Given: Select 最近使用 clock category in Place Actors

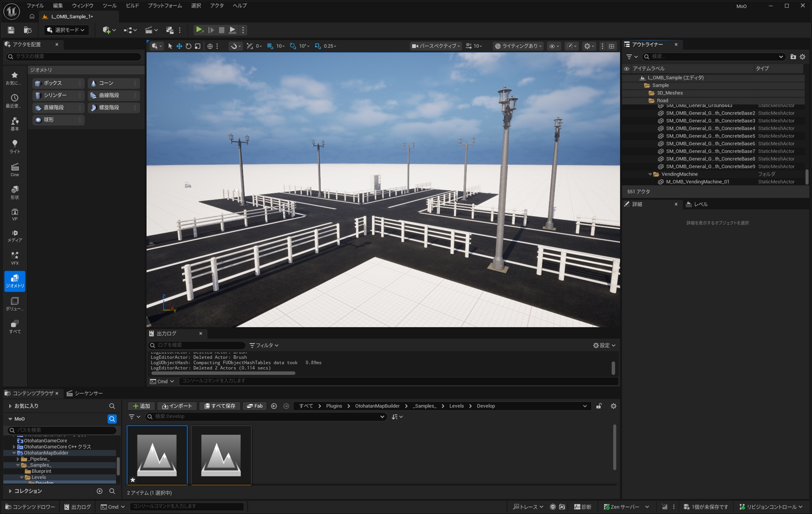Looking at the screenshot, I should point(15,101).
